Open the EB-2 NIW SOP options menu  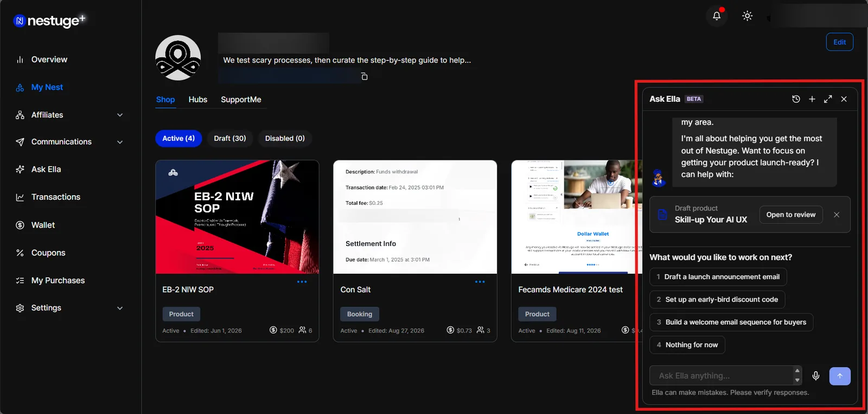pyautogui.click(x=302, y=282)
